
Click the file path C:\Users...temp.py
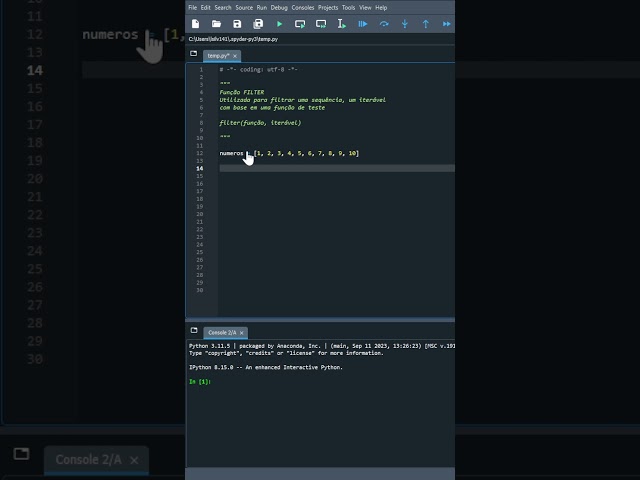233,39
